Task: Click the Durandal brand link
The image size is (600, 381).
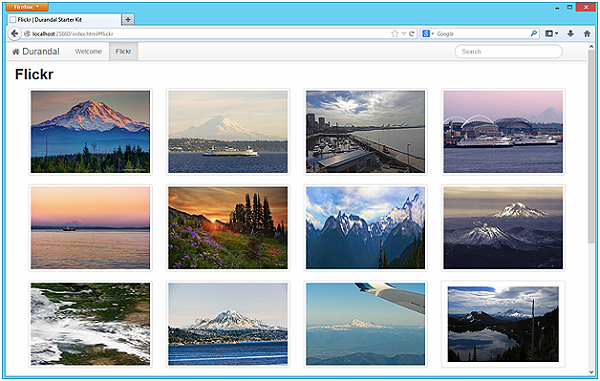Action: pyautogui.click(x=36, y=51)
